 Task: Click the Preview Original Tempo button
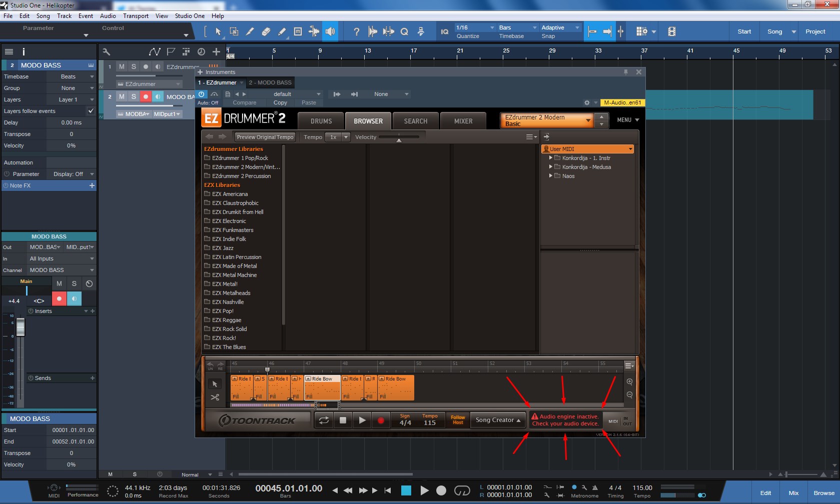pyautogui.click(x=265, y=137)
